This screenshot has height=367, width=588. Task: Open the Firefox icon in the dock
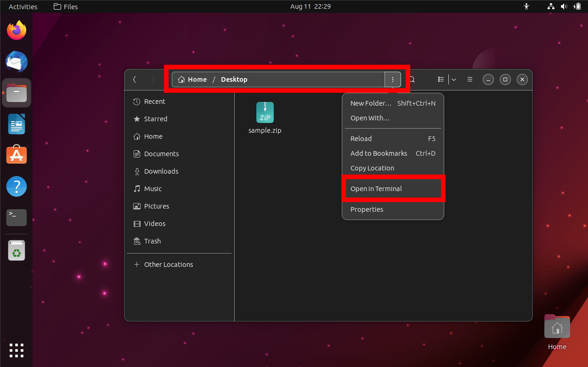pyautogui.click(x=16, y=29)
